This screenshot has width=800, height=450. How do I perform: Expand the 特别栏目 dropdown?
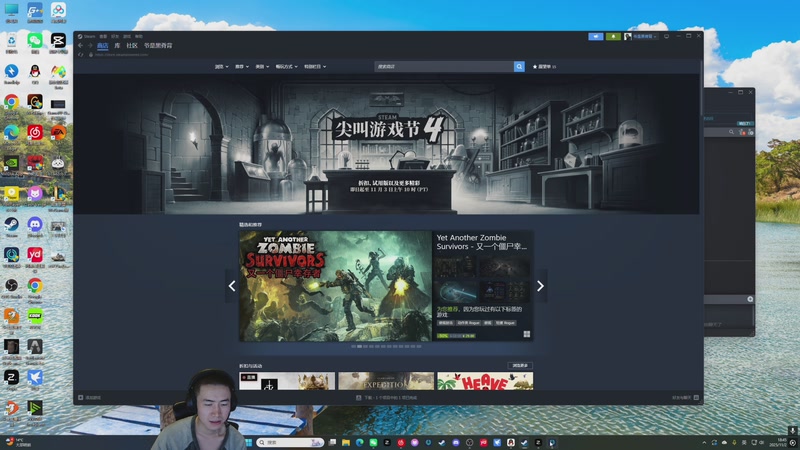[315, 67]
